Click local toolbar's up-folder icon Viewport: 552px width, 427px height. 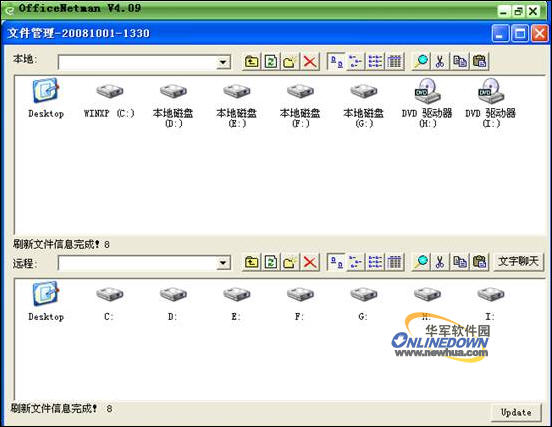[x=251, y=62]
